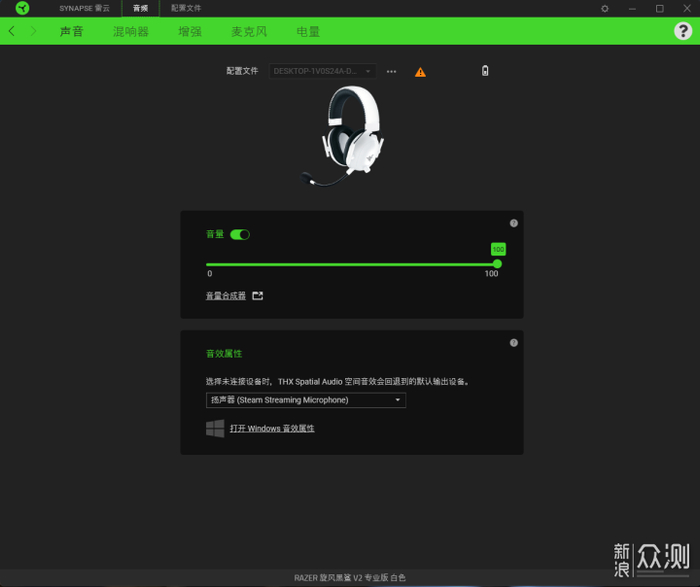Open help tooltip for volume panel
The image size is (700, 587).
(513, 223)
